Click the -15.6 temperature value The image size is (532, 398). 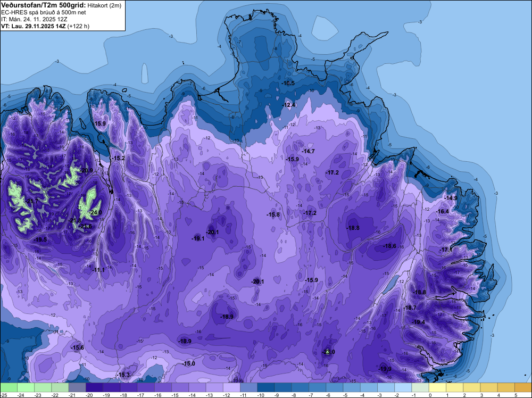click(77, 347)
